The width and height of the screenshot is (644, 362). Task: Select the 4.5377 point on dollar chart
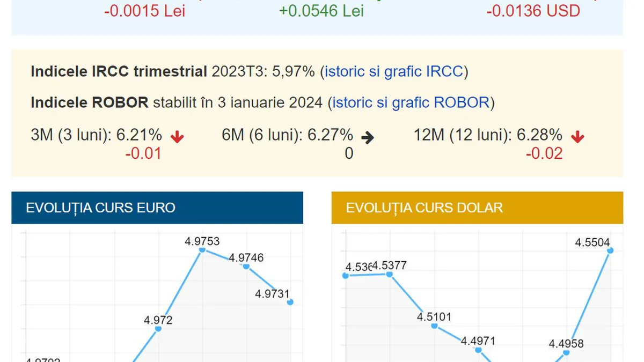[390, 274]
